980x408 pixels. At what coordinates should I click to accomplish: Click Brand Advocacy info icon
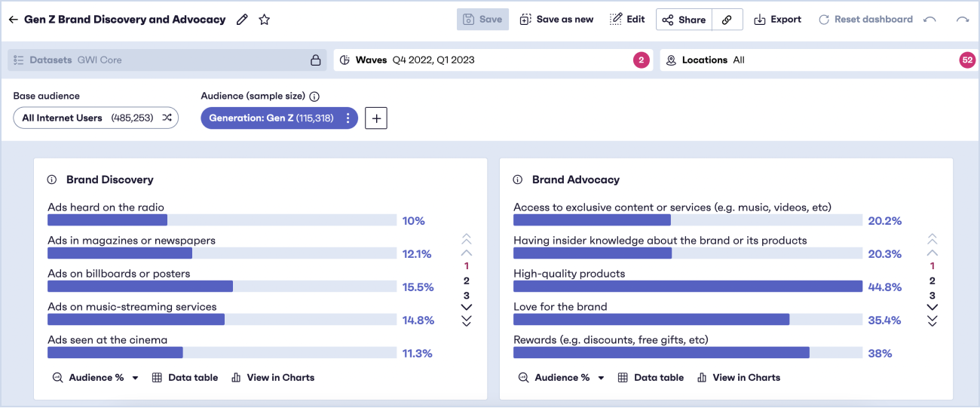[518, 179]
